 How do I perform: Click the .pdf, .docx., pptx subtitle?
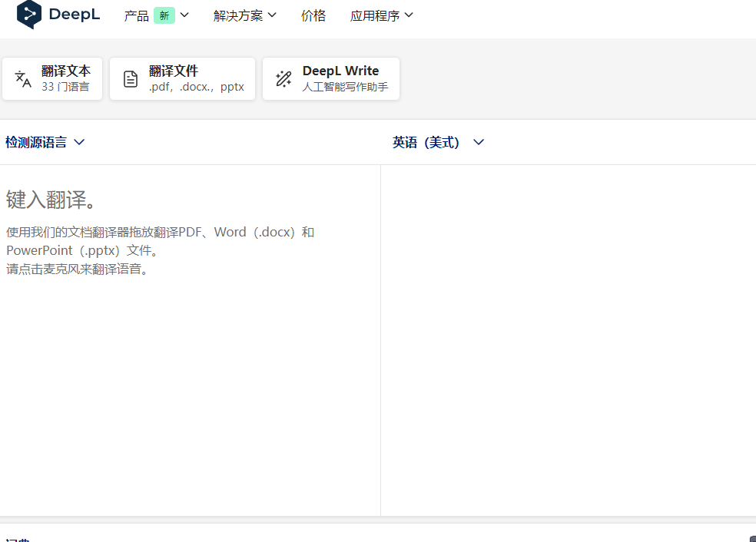(x=196, y=87)
